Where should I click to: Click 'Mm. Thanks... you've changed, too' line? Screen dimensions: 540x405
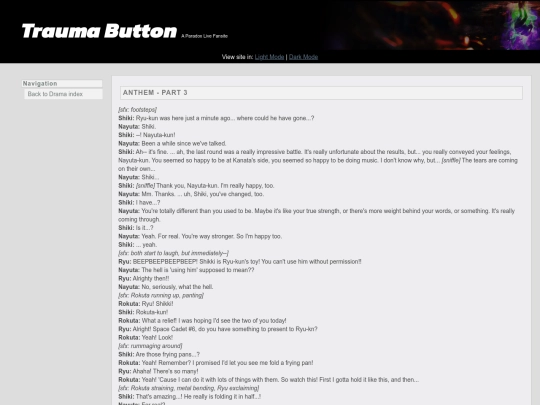[x=191, y=194]
